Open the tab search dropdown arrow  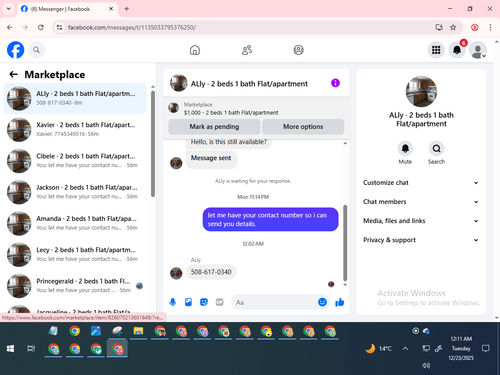(x=9, y=9)
